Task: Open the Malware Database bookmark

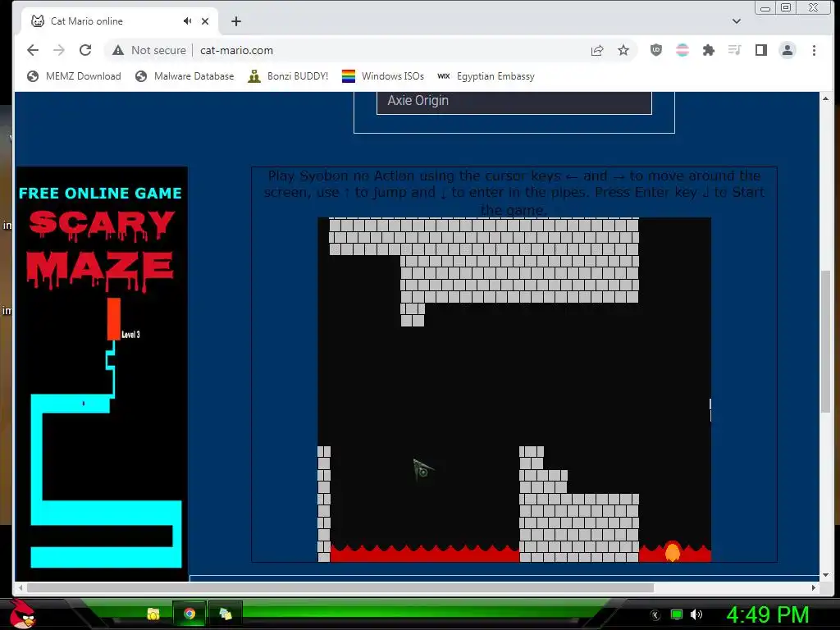Action: coord(185,76)
